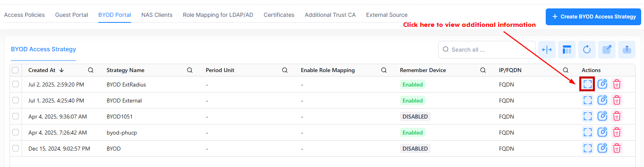Go to the NAS Clients tab
The width and height of the screenshot is (644, 167).
[157, 15]
